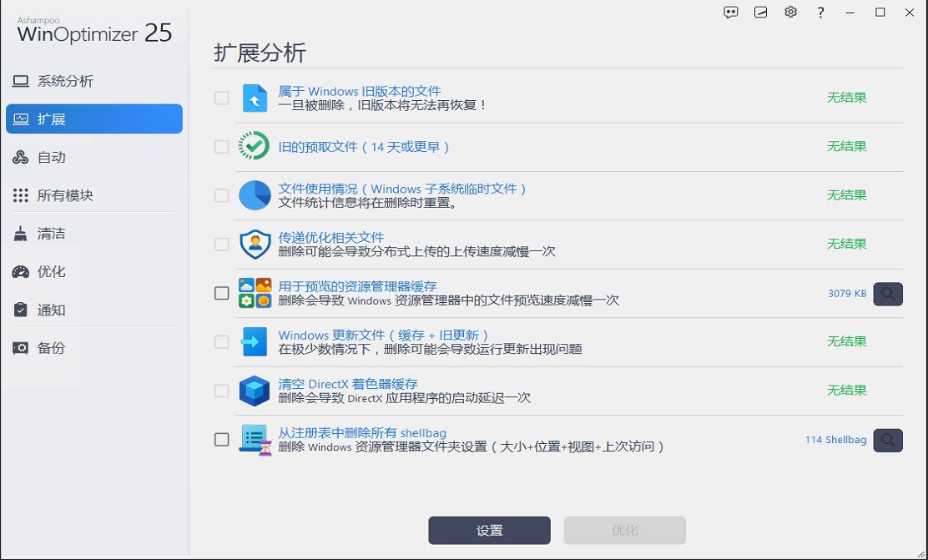928x560 pixels.
Task: Click the 114 Shellbag result value
Action: click(835, 440)
